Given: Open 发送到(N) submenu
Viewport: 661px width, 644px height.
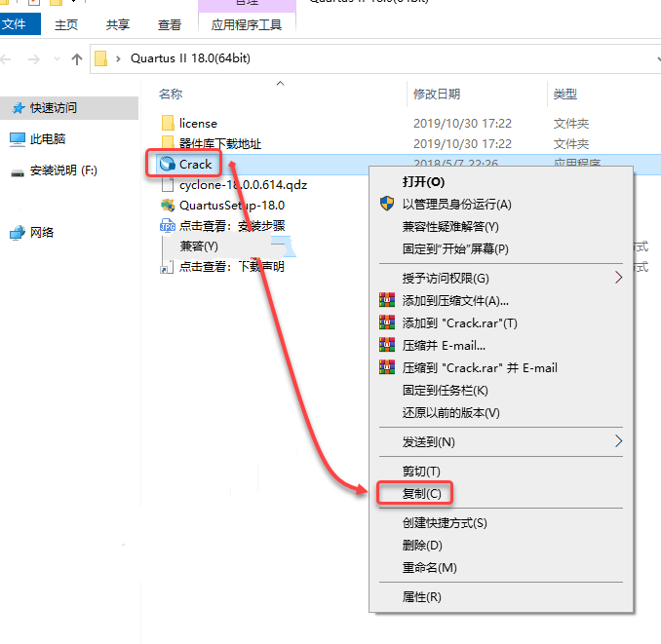Looking at the screenshot, I should coord(428,441).
